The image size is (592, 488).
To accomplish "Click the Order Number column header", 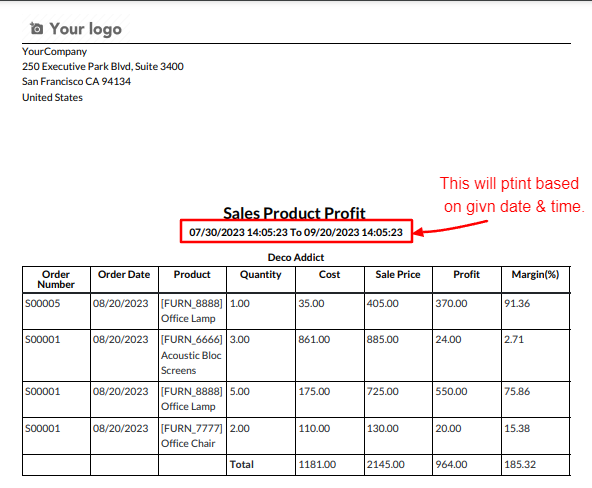I will click(56, 279).
